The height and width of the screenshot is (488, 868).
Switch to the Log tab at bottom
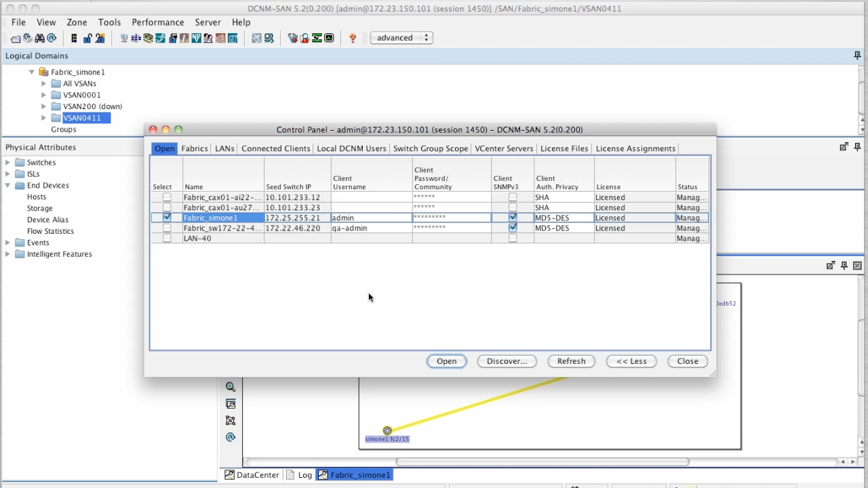299,475
